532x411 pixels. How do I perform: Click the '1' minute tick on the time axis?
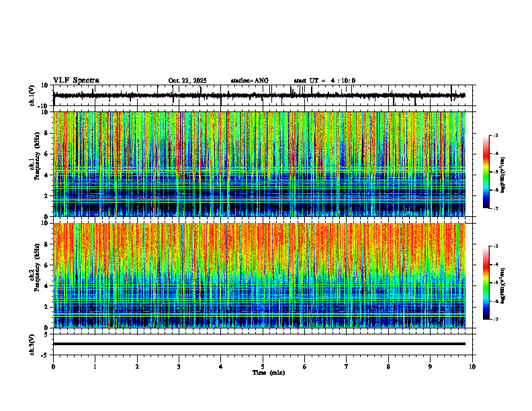point(95,367)
